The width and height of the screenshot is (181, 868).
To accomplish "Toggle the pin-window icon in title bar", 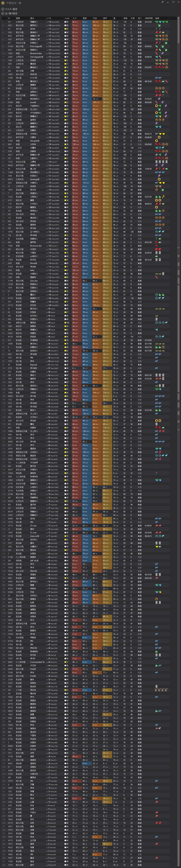I will click(x=162, y=2).
